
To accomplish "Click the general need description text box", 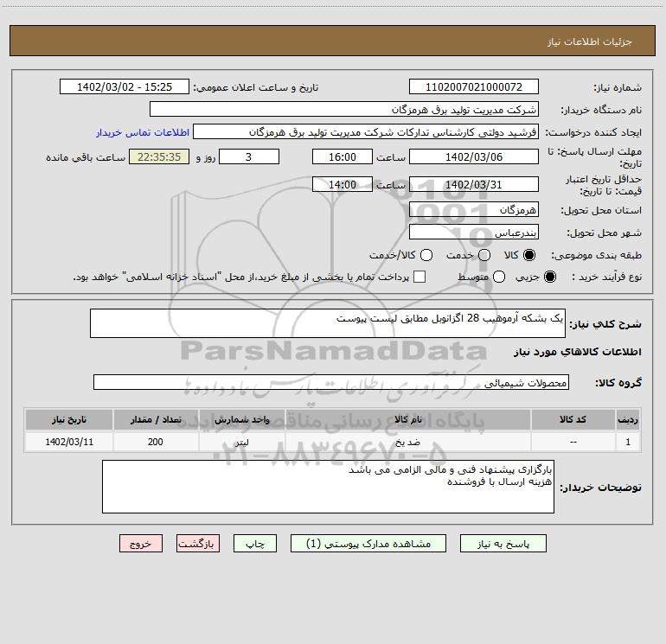I will click(328, 323).
